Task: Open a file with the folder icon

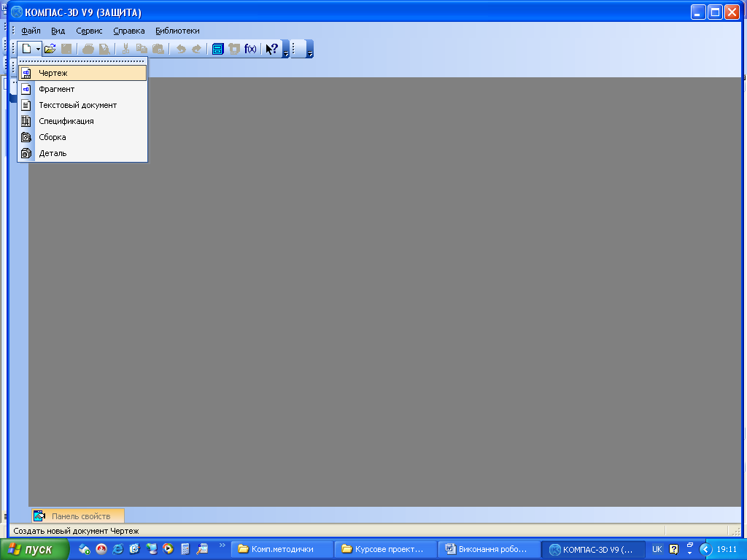Action: 50,49
